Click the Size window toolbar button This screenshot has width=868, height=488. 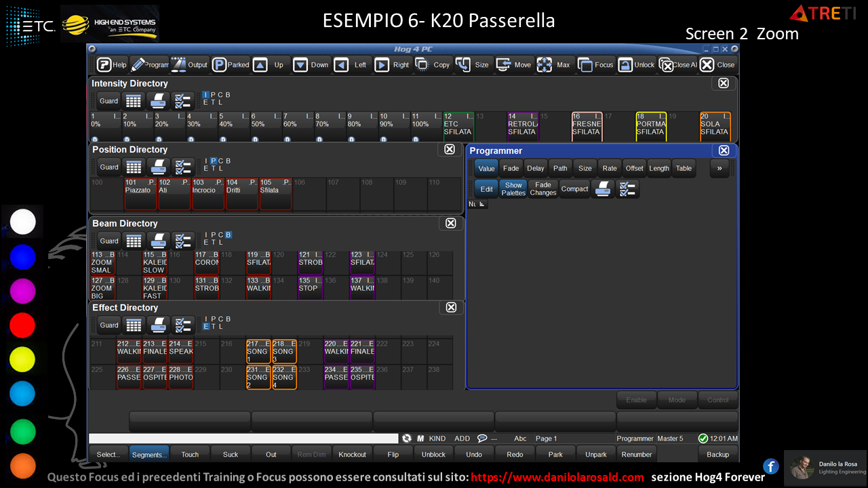(x=473, y=65)
